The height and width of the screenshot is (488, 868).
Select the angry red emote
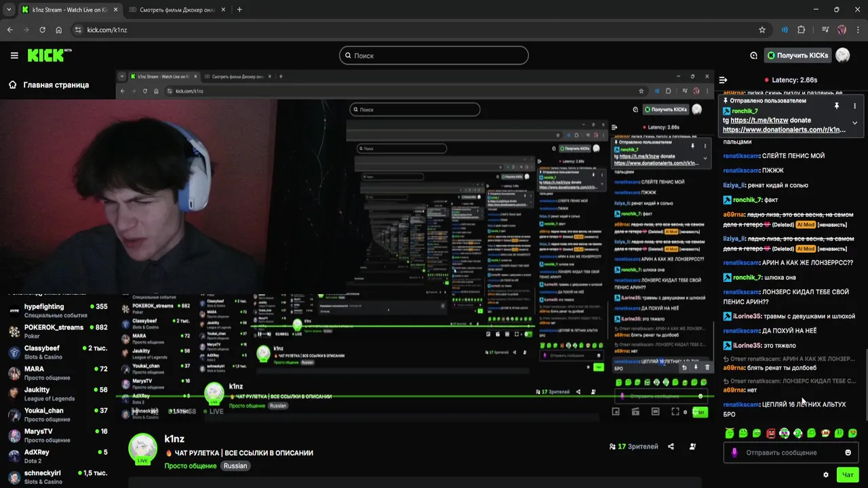770,433
